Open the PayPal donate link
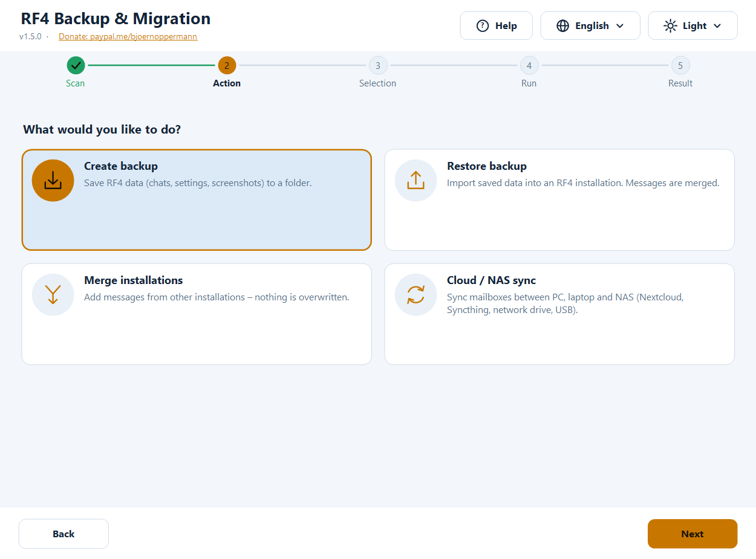The width and height of the screenshot is (756, 559). click(128, 36)
